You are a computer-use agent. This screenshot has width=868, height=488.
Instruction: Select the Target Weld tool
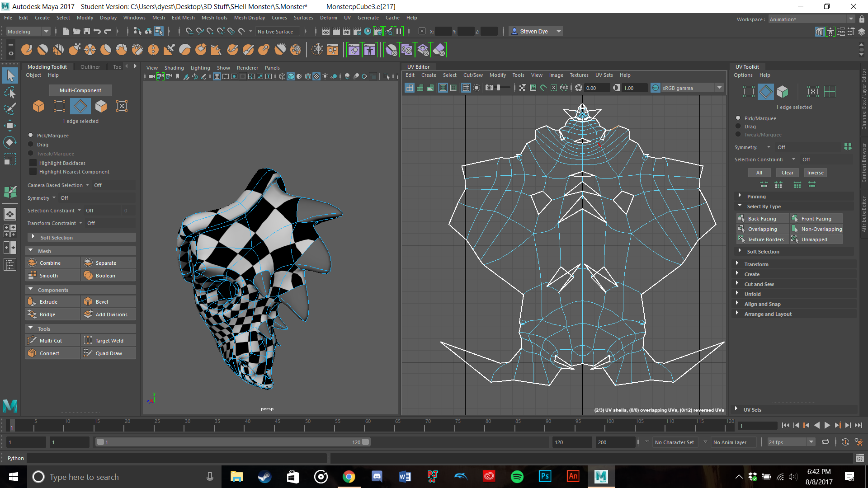click(x=108, y=341)
